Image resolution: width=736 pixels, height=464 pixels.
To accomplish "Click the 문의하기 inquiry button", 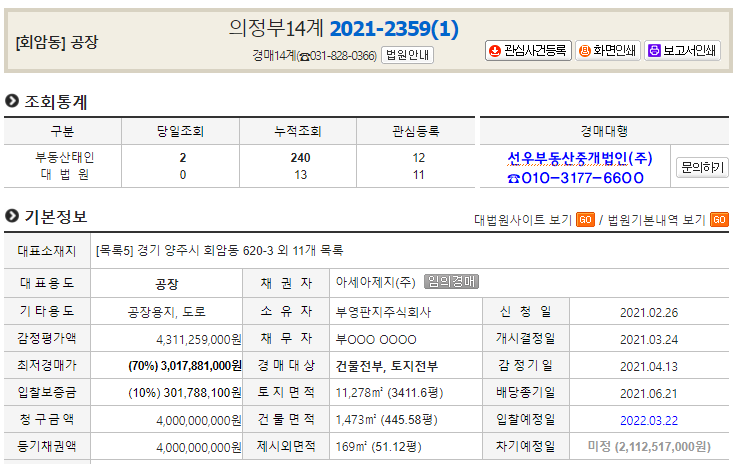I will 702,167.
